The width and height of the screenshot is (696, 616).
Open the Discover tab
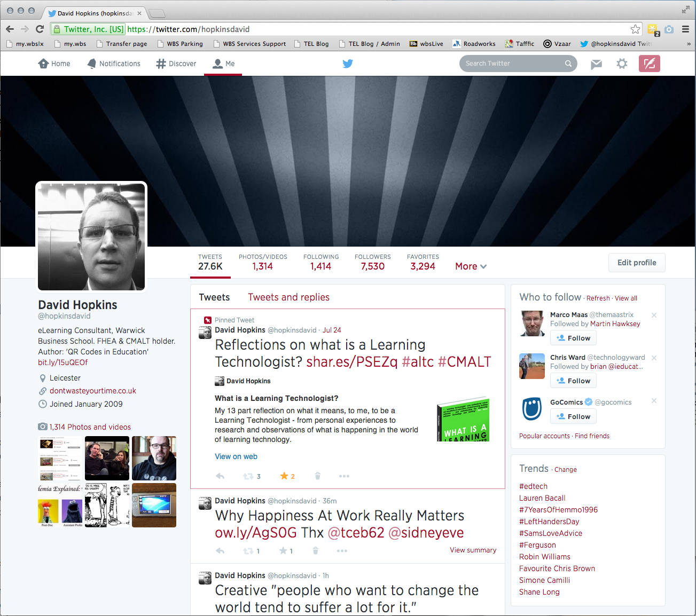(x=176, y=64)
